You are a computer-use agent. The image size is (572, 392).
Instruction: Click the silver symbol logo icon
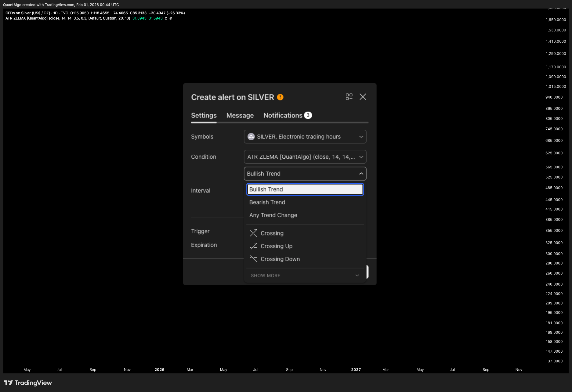tap(251, 137)
